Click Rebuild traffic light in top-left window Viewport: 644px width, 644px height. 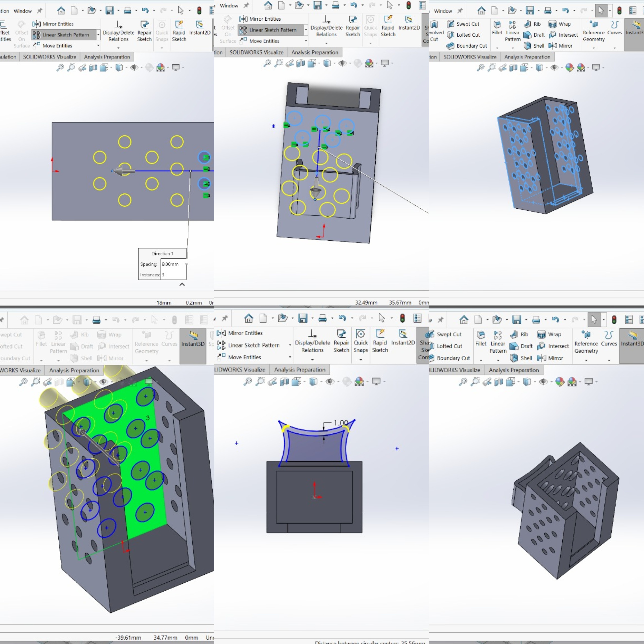click(199, 11)
